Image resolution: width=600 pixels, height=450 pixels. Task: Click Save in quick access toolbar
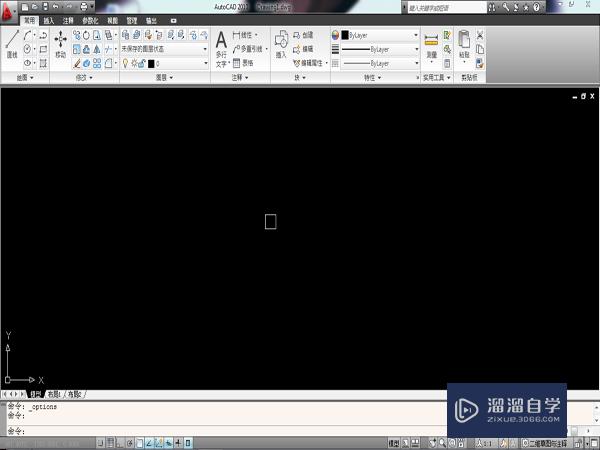[x=45, y=7]
